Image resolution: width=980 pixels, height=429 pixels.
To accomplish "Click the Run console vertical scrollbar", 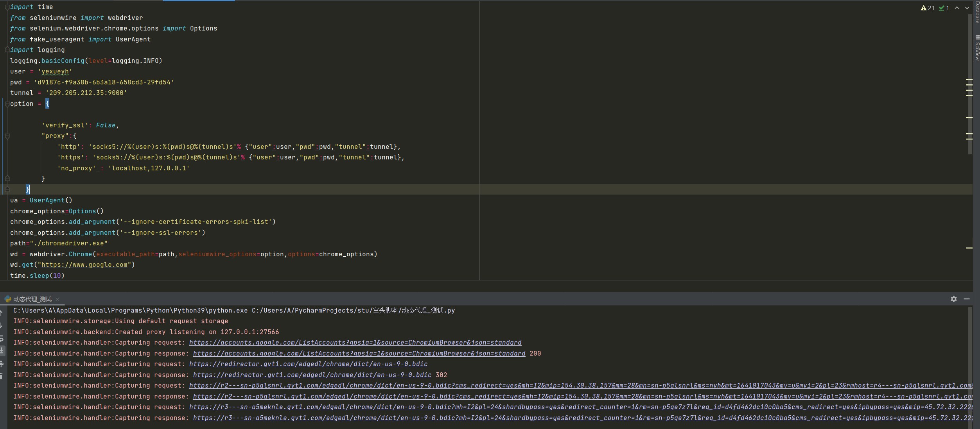I will click(x=970, y=367).
